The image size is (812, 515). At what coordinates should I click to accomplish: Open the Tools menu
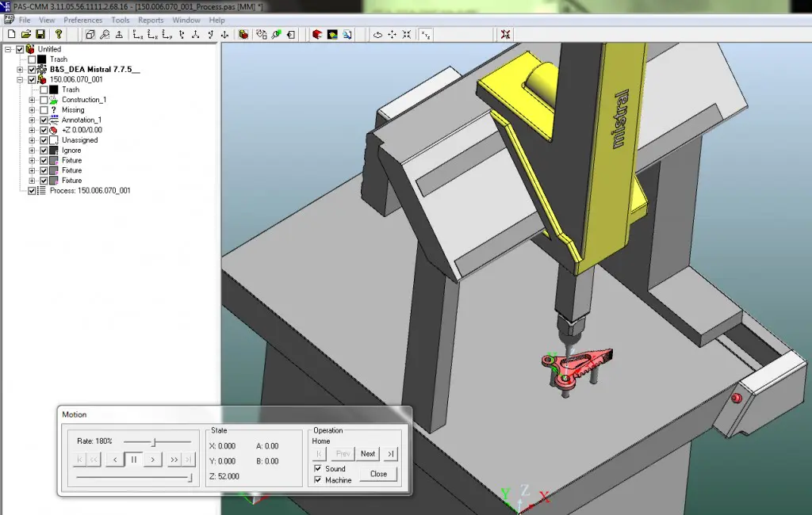click(x=121, y=20)
